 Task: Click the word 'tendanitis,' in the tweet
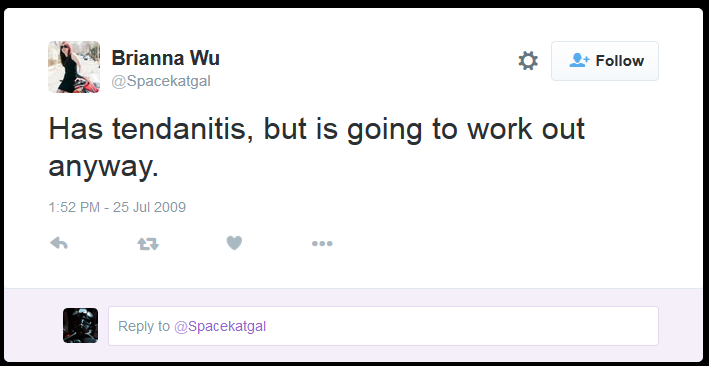pos(183,129)
